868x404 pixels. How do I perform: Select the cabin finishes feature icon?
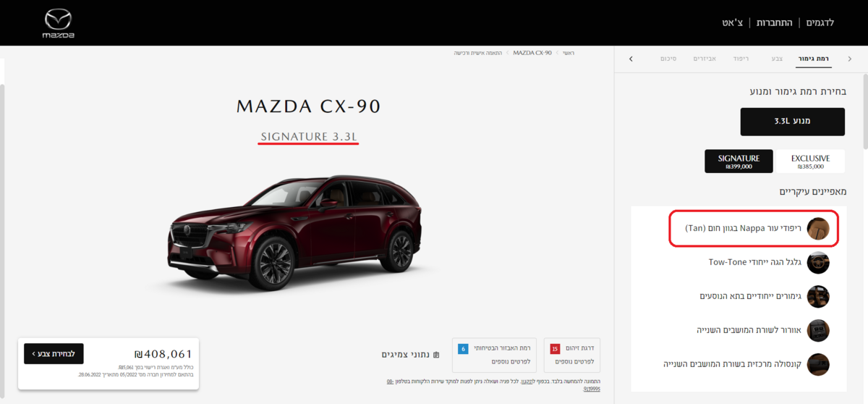pos(818,296)
